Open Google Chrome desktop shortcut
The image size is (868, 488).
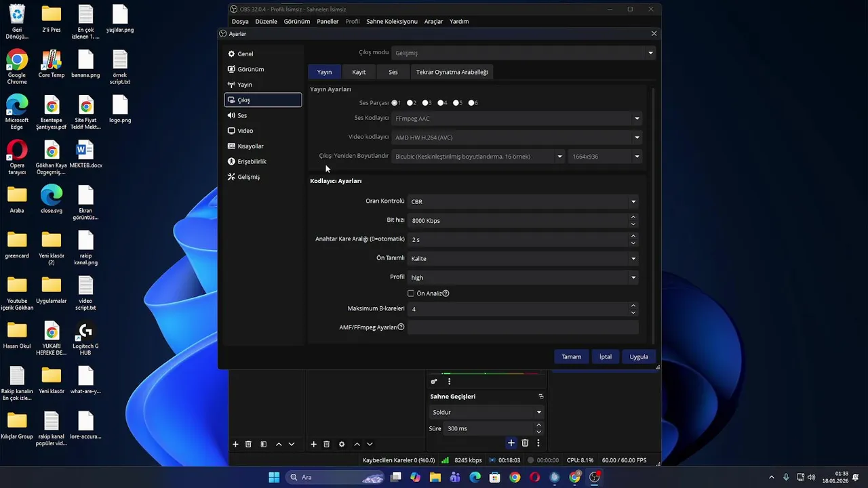[17, 66]
